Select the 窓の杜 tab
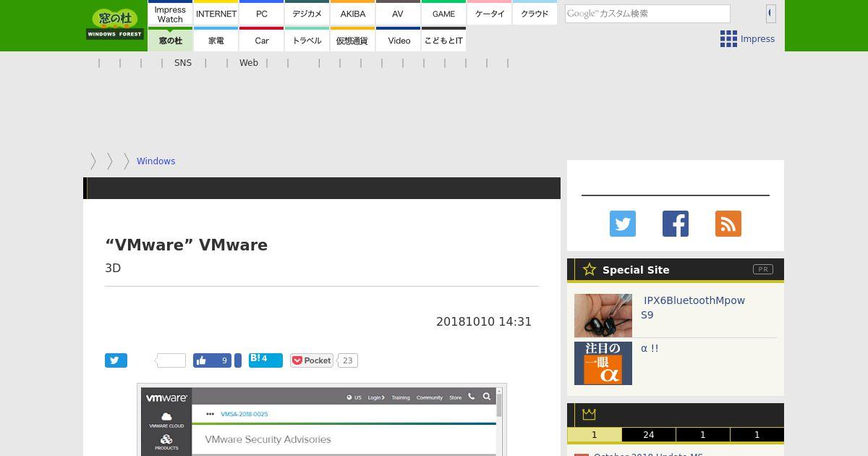 click(x=170, y=40)
